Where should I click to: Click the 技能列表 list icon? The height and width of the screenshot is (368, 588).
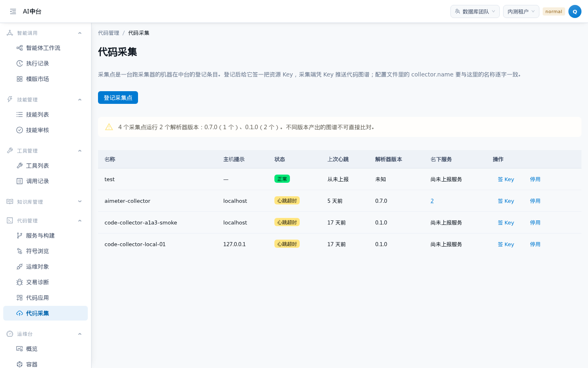pyautogui.click(x=20, y=114)
